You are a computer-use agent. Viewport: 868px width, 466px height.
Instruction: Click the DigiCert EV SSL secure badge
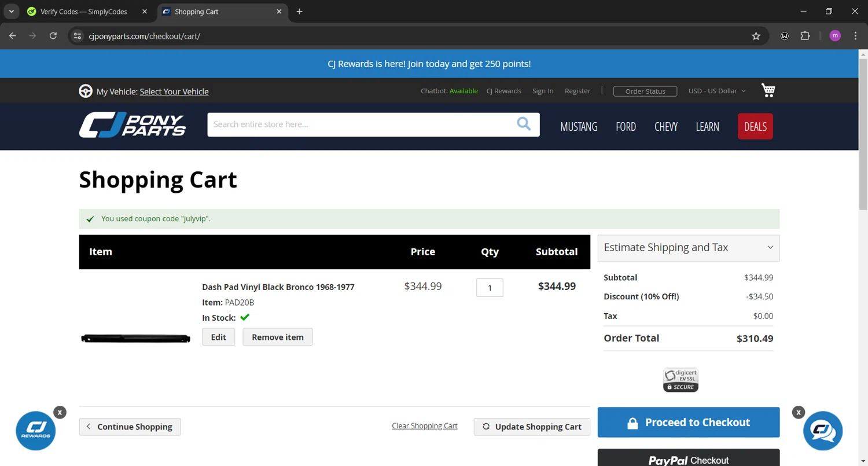coord(681,380)
